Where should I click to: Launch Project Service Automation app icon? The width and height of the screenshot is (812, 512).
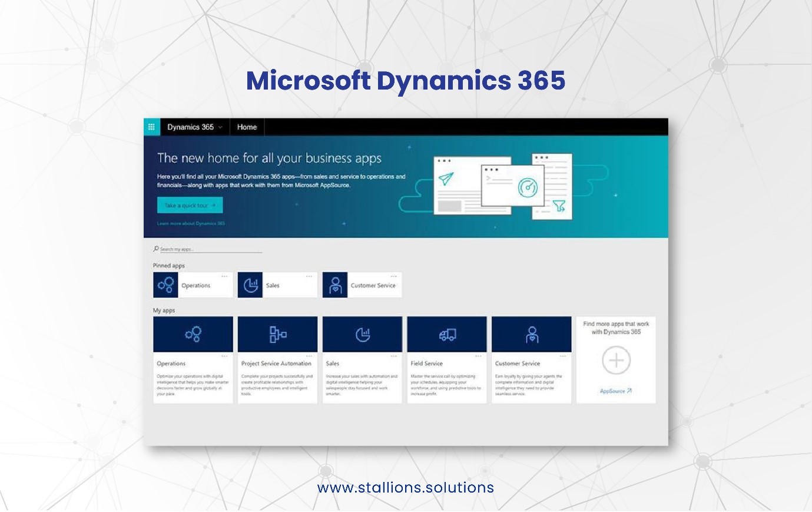point(277,334)
